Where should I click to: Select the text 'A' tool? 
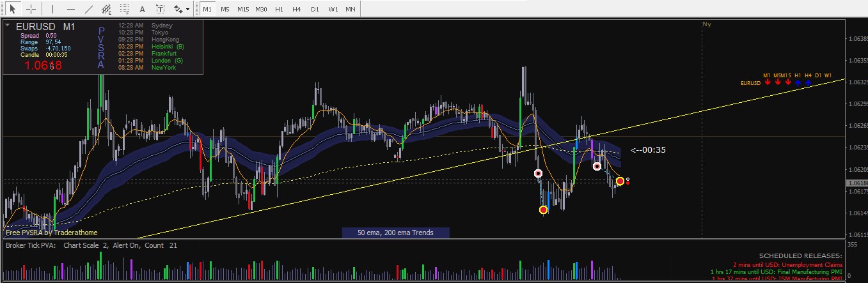(142, 10)
